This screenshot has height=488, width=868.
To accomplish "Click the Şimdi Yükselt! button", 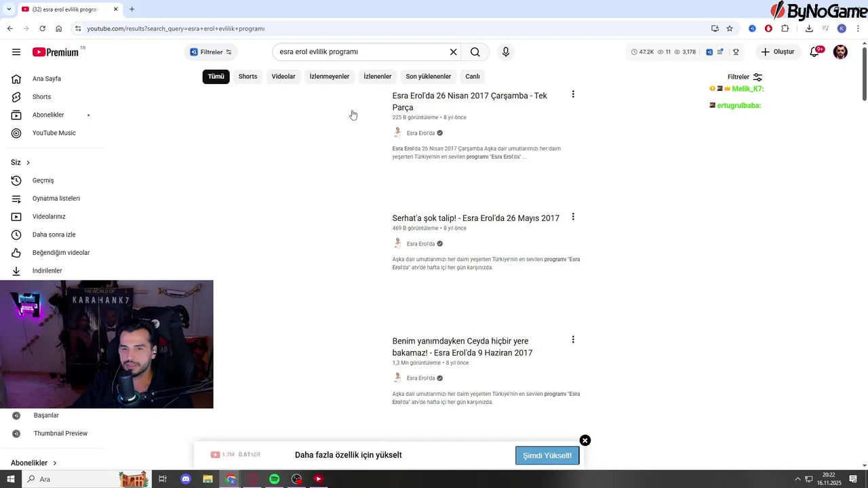I will tap(547, 455).
